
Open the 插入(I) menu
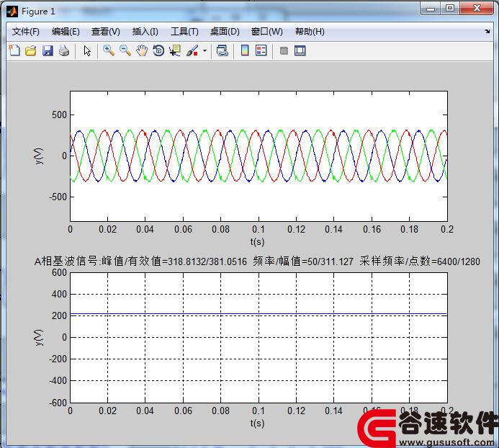coord(145,32)
